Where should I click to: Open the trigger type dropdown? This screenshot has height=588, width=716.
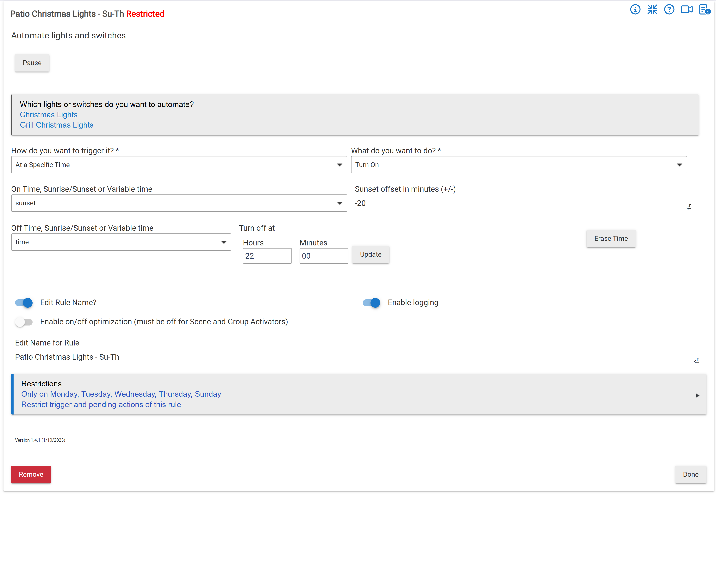[179, 165]
